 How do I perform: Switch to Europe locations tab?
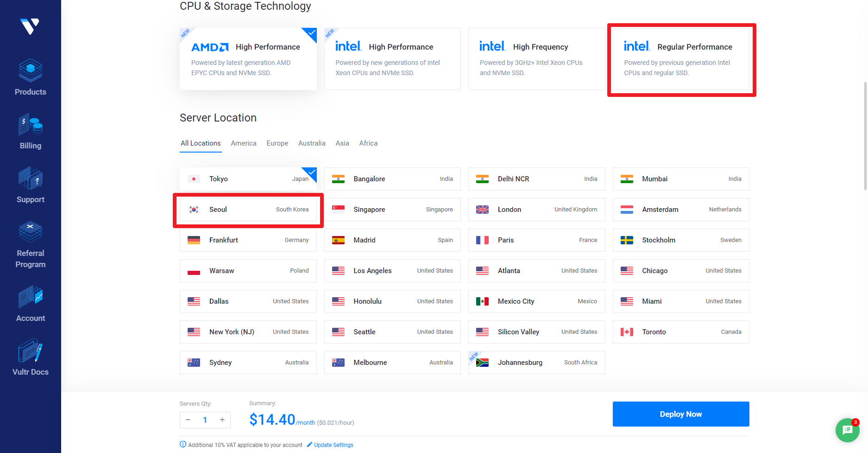pyautogui.click(x=277, y=143)
